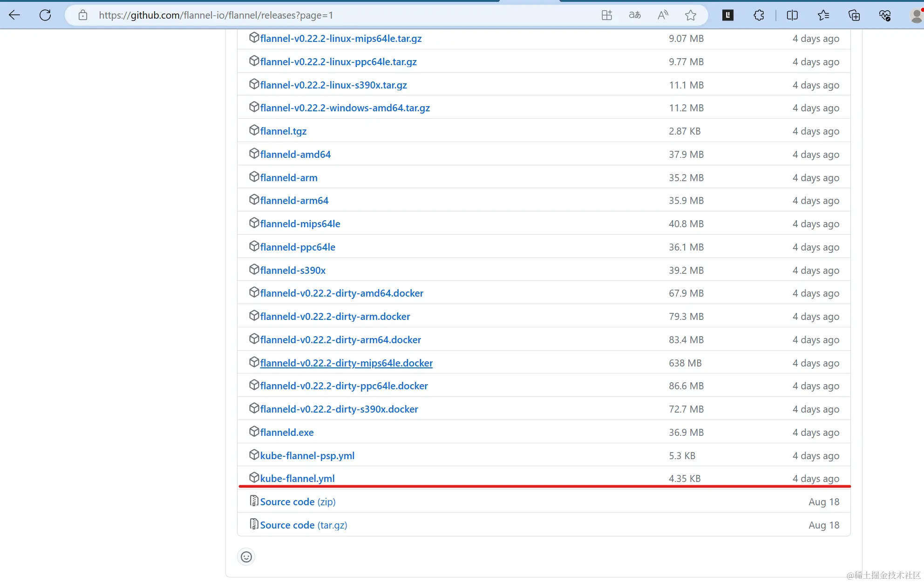Download Source code (zip)
The height and width of the screenshot is (583, 924).
tap(298, 502)
